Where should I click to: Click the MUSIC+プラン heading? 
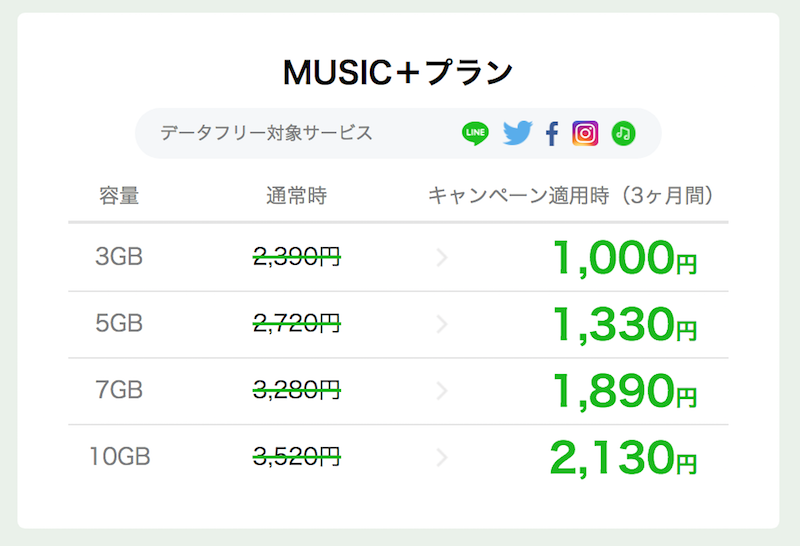coord(398,72)
